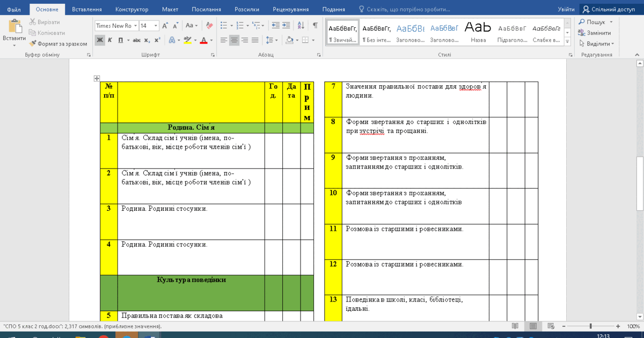Increase font size with the grow-font icon
Image resolution: width=644 pixels, height=338 pixels.
pyautogui.click(x=165, y=26)
